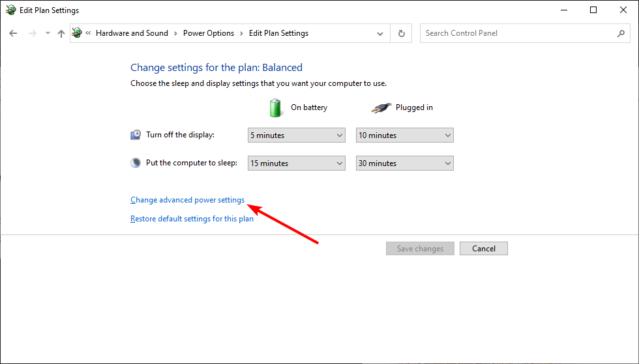Click heading Change settings for the plan: Balanced
Viewport: 639px width, 364px height.
pyautogui.click(x=216, y=68)
